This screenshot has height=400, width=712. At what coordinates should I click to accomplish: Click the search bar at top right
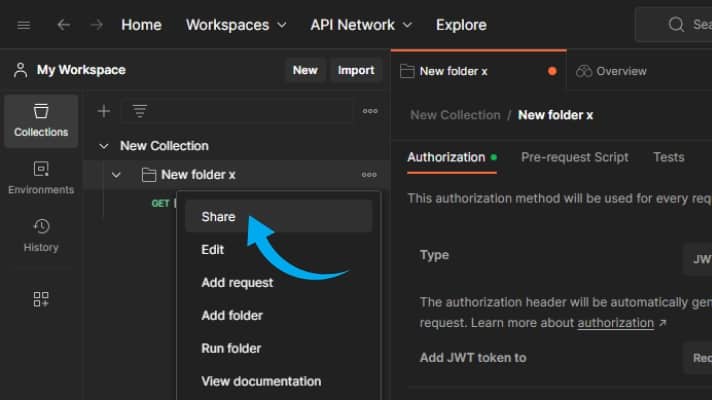[674, 25]
